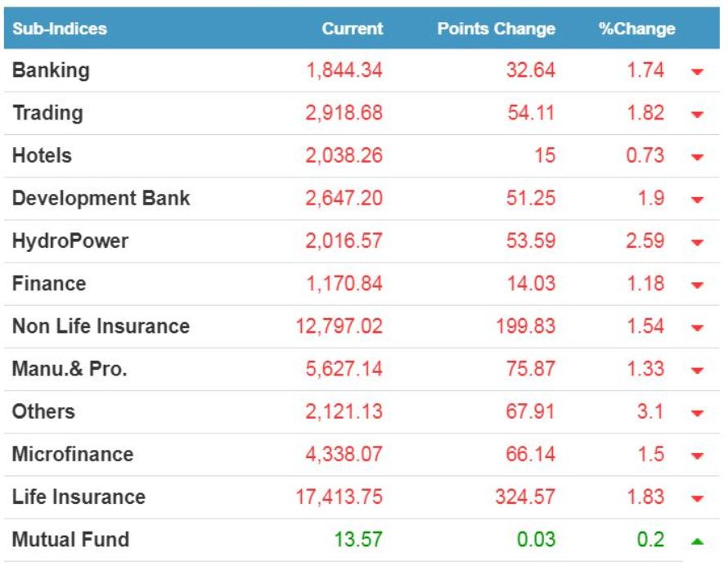Click the red down arrow for Banking
The width and height of the screenshot is (728, 566).
click(697, 72)
